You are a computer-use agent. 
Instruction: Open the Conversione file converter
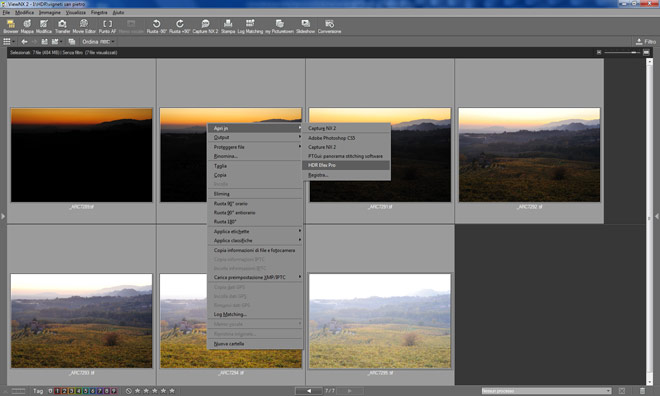tap(329, 26)
